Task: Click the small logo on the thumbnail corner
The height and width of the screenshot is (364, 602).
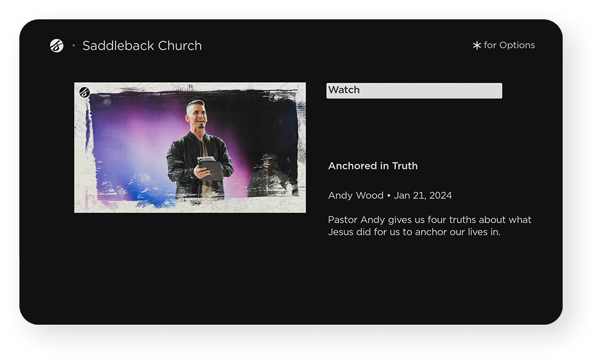Action: 84,93
